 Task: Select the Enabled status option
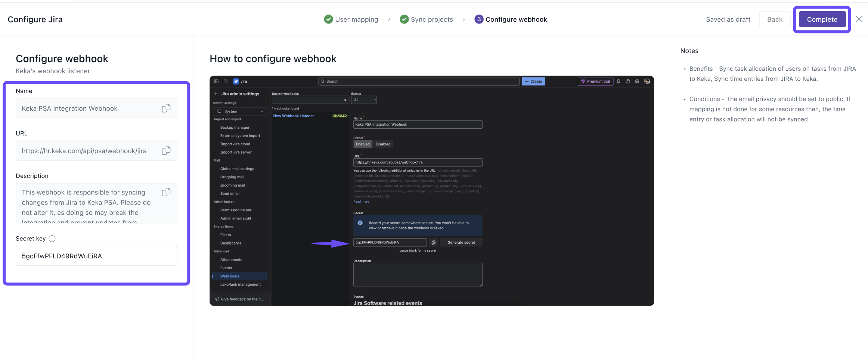[363, 144]
